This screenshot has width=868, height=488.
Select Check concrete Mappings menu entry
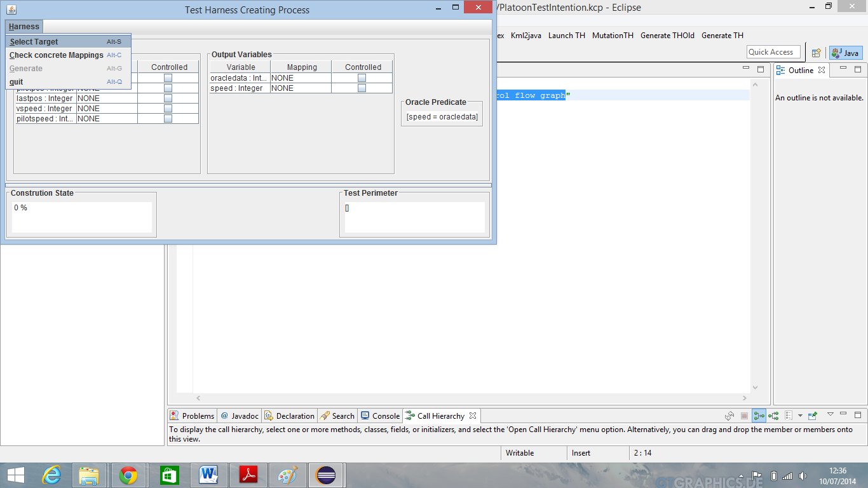[57, 55]
